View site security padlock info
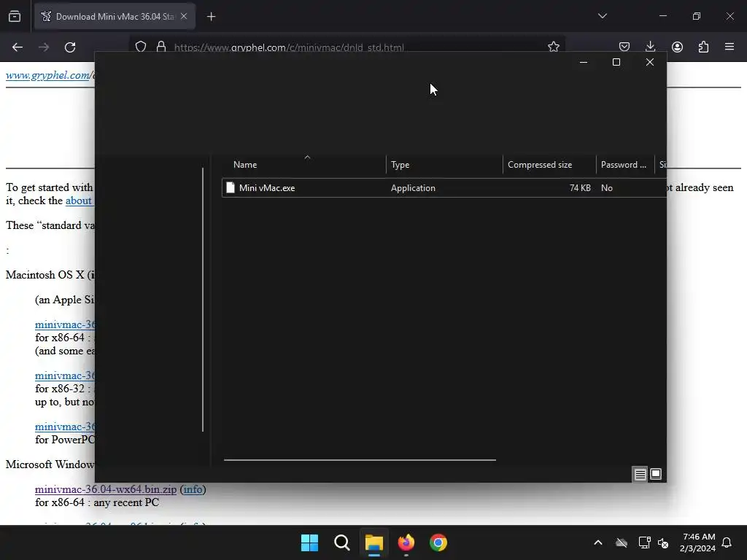The image size is (747, 560). pos(161,47)
